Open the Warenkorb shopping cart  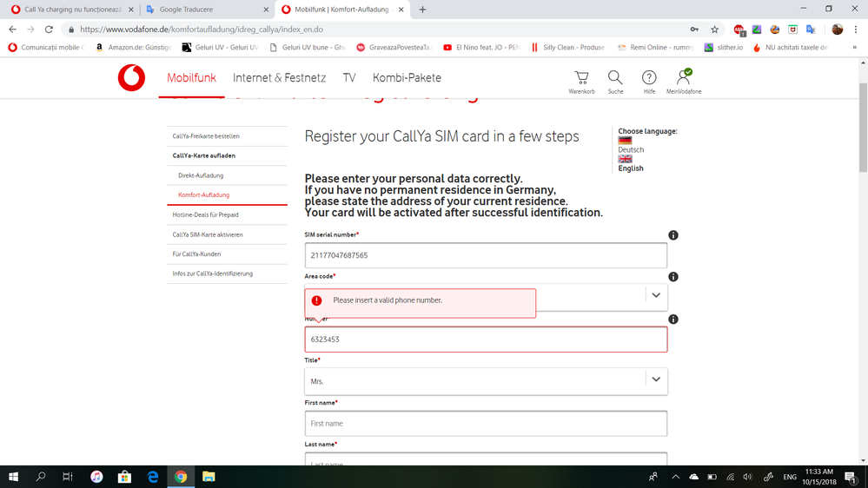coord(581,82)
